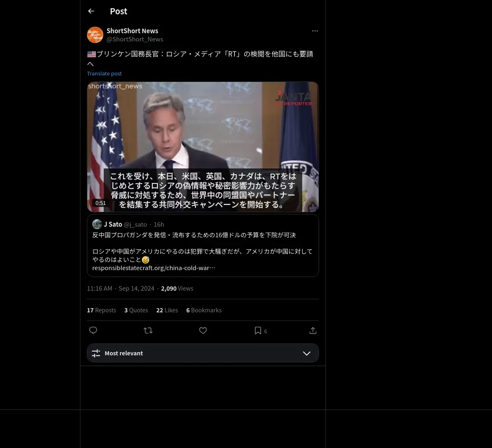
Task: Click the reply speech bubble icon
Action: coord(93,330)
